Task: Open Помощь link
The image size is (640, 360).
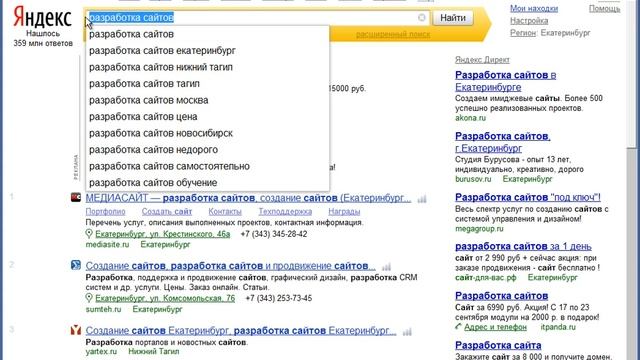Action: coord(604,8)
